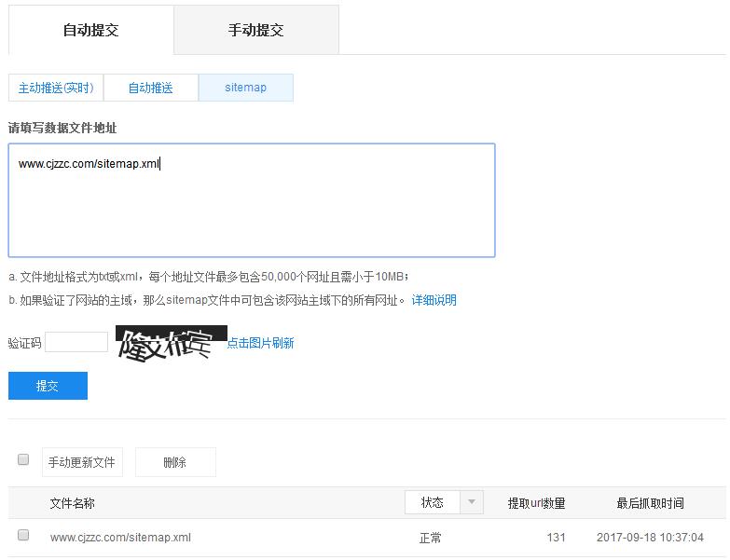Focus the 验证码 captcha input box
Image resolution: width=730 pixels, height=560 pixels.
(76, 342)
